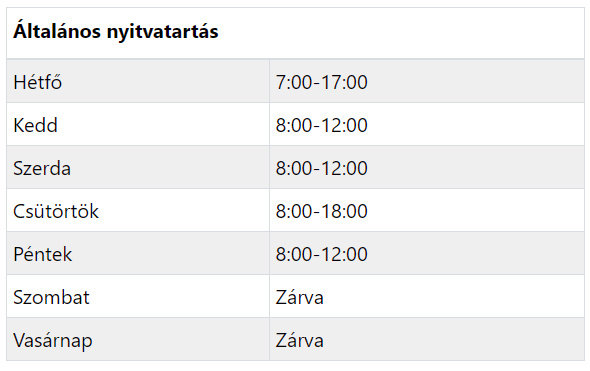The image size is (590, 371).
Task: Click empty space right of Szombat Zárva
Action: point(454,296)
